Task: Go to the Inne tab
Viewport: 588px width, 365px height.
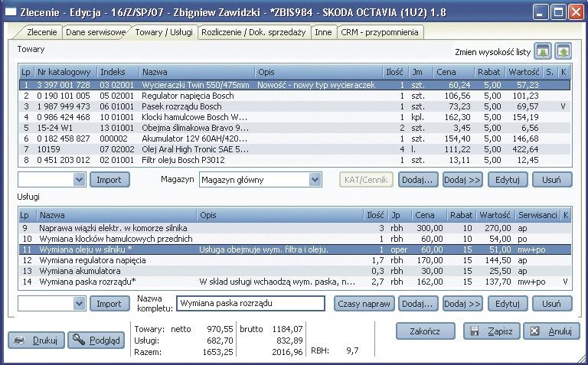Action: [323, 32]
